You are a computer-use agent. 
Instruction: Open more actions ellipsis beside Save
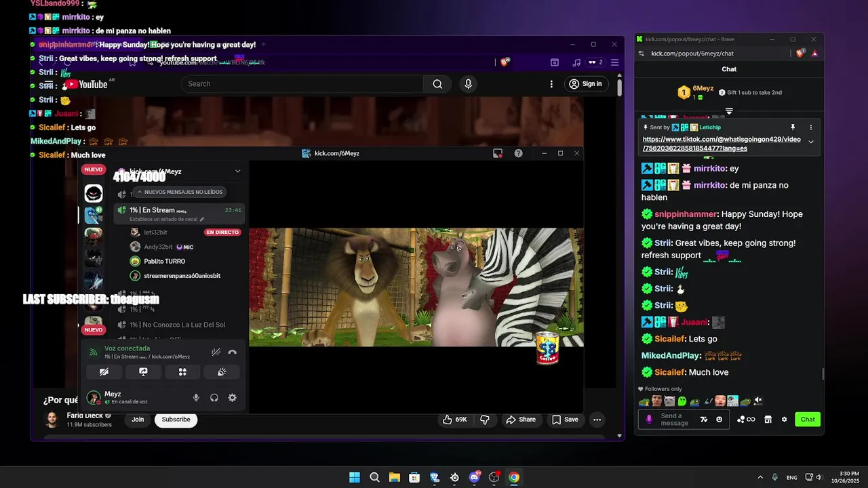tap(597, 420)
